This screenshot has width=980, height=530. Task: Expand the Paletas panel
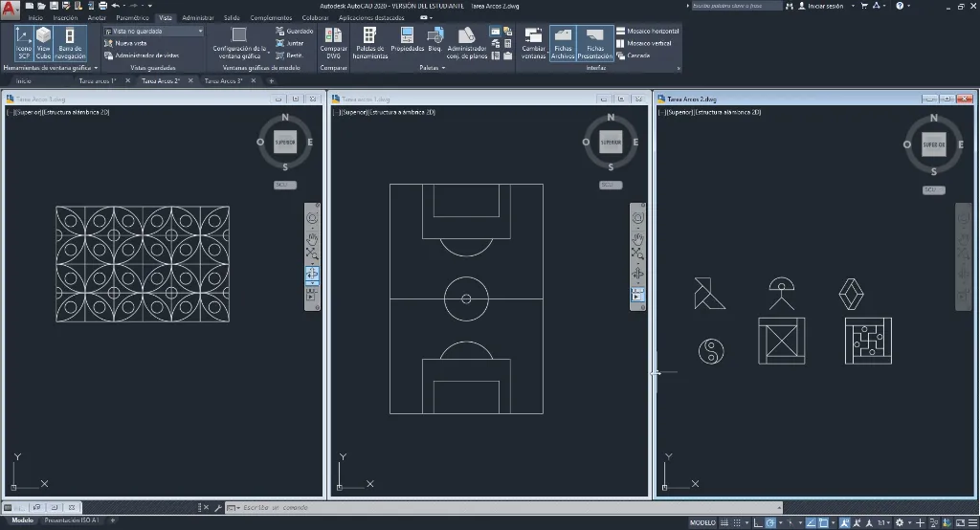click(433, 68)
